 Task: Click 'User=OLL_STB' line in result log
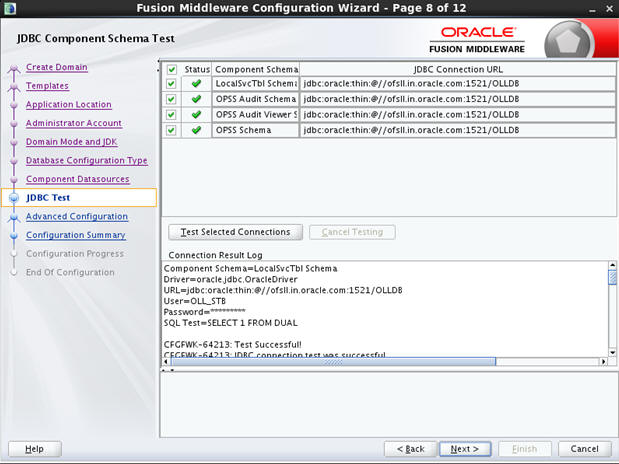195,301
